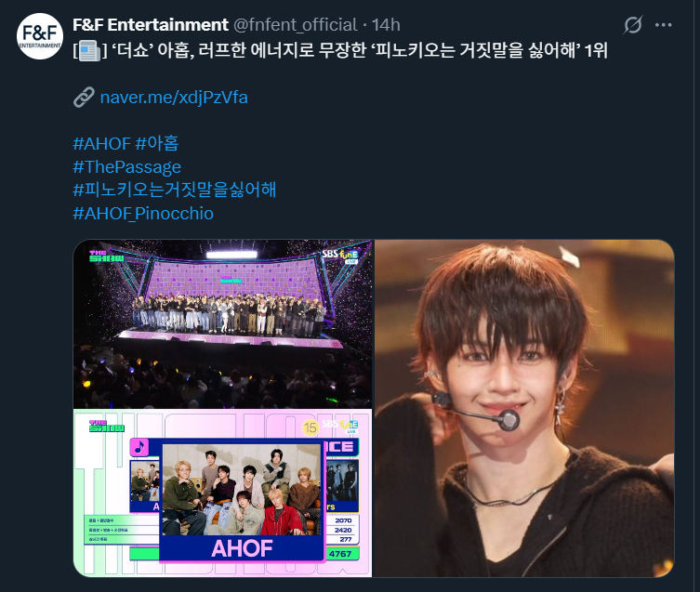Open the #AHOF hashtag
Screen dimensions: 700x592
point(101,144)
